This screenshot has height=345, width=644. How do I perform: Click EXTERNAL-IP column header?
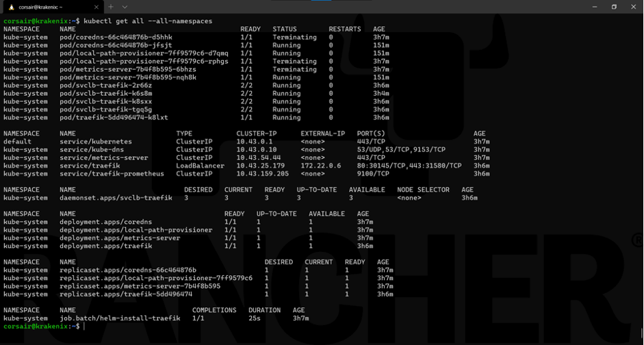(323, 133)
